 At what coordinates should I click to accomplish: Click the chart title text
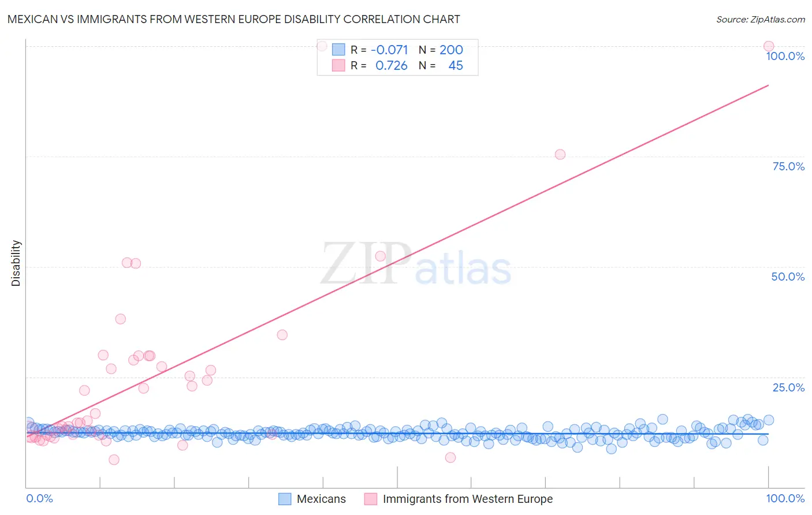click(x=234, y=19)
